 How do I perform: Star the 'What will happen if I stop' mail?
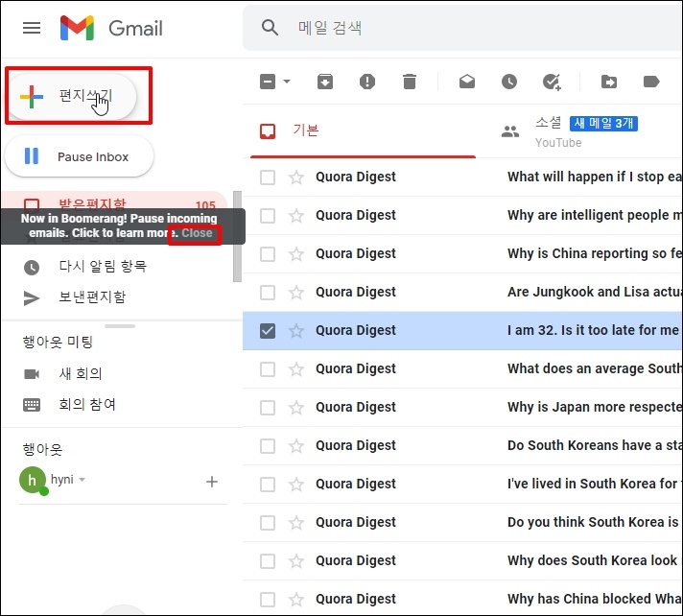click(296, 178)
